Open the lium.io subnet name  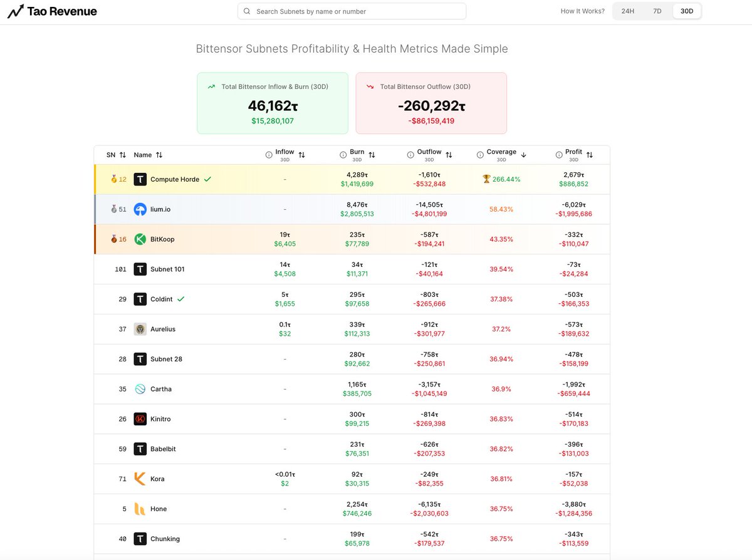[x=160, y=209]
